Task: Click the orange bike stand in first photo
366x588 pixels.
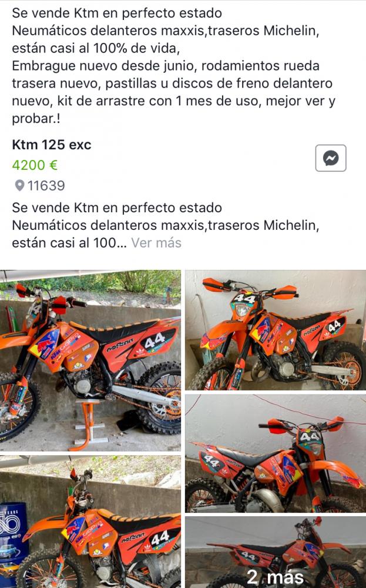Action: [88, 424]
